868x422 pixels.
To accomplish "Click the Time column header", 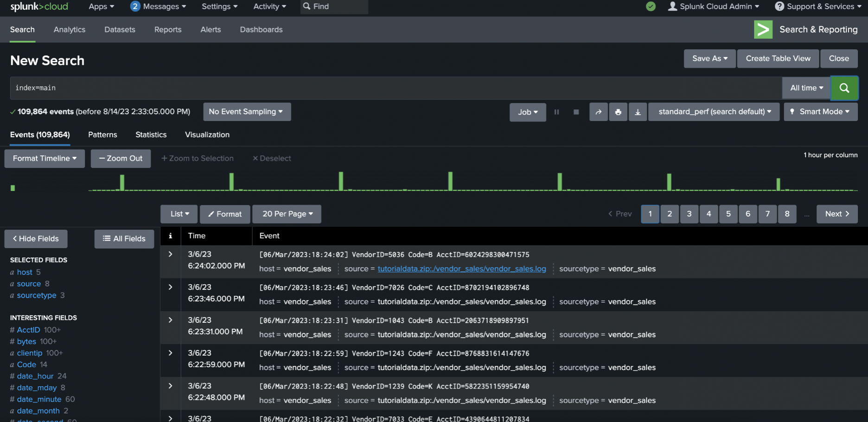I will tap(197, 236).
